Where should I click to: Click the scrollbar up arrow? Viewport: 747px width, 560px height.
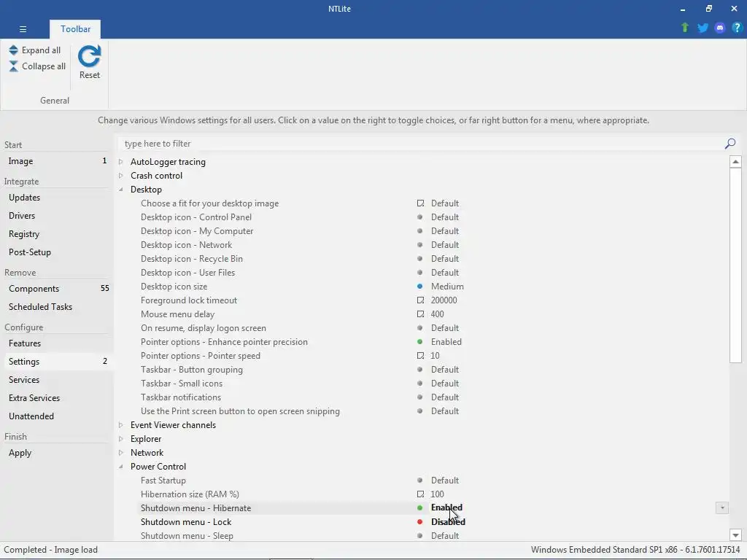point(735,162)
